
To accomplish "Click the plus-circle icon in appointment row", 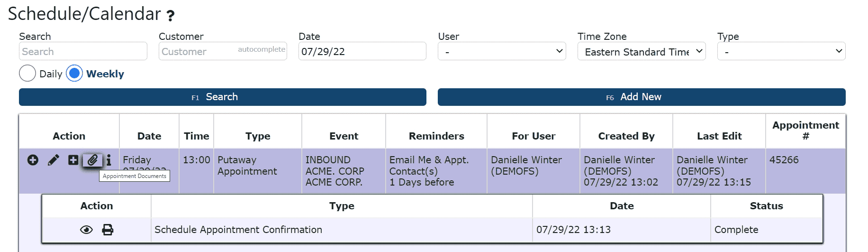I will 33,160.
